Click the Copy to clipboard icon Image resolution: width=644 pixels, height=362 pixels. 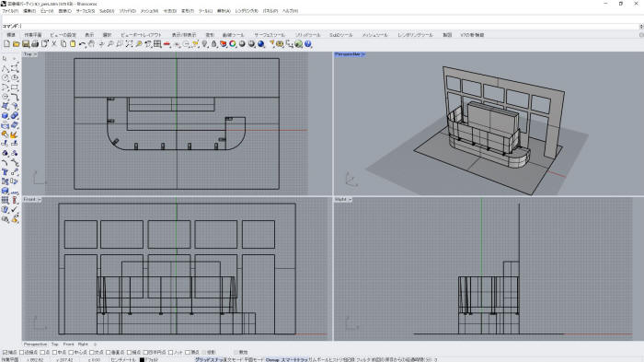[63, 43]
